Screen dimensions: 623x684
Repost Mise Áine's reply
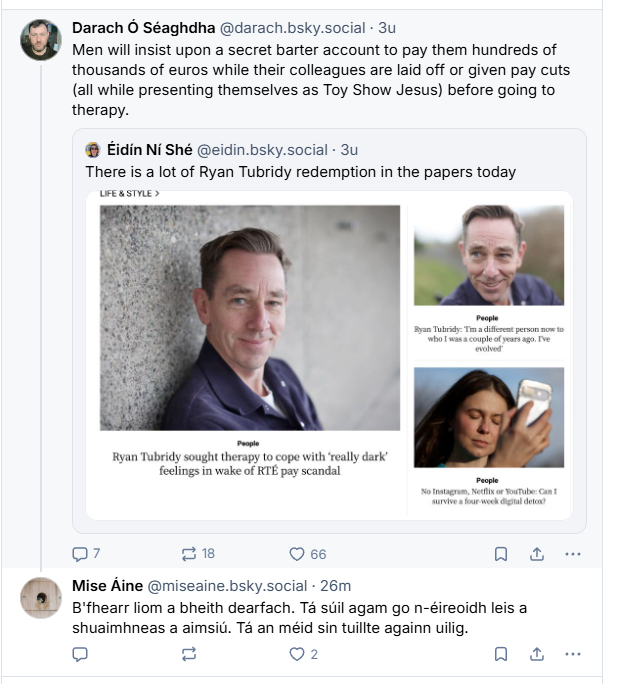pyautogui.click(x=188, y=654)
